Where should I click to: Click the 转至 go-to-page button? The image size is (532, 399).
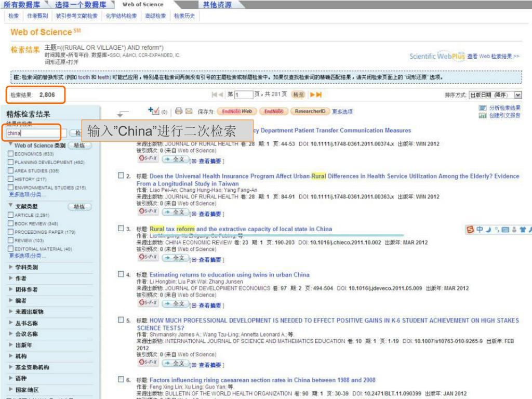pos(299,95)
